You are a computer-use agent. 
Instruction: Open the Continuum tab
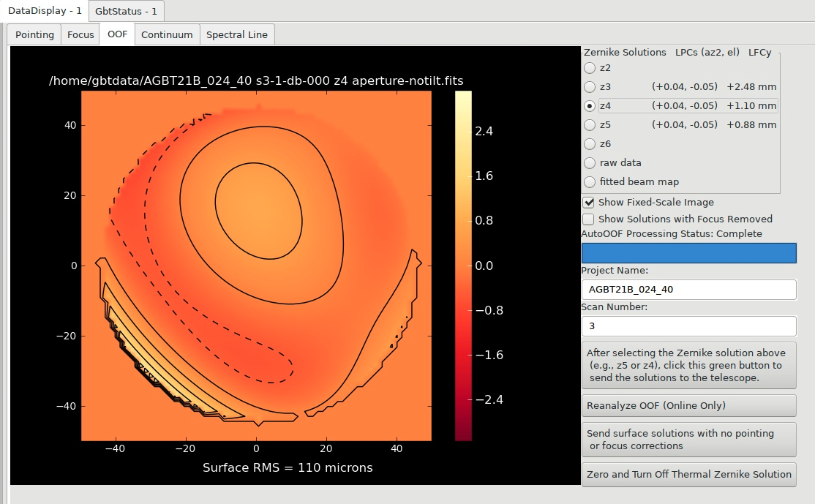point(167,35)
